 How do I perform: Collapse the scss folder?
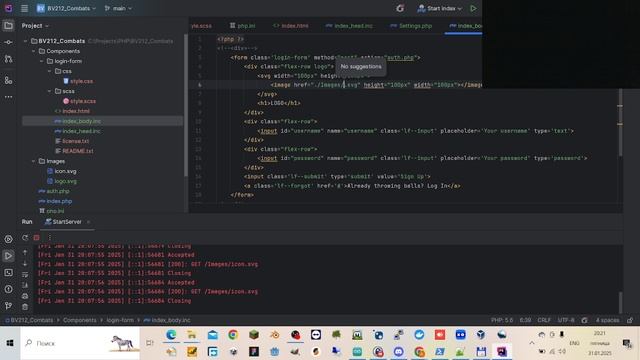(x=50, y=91)
